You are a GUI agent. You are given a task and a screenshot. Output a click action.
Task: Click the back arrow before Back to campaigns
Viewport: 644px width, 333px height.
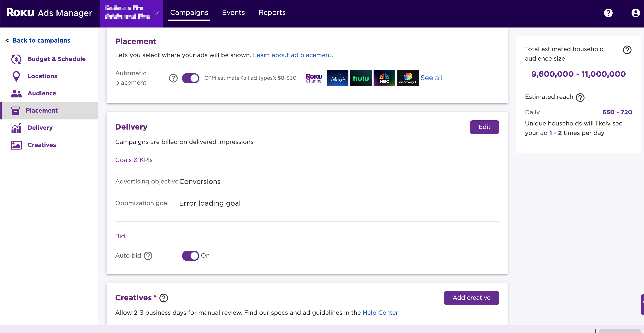[7, 41]
